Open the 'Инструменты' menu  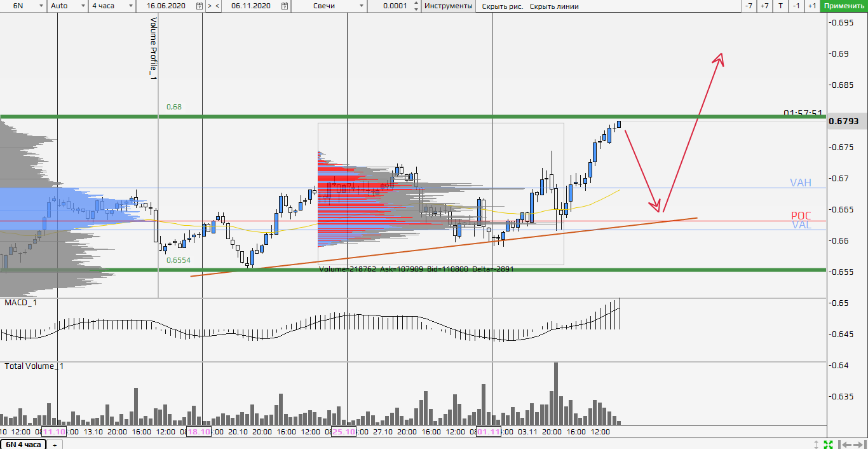449,6
